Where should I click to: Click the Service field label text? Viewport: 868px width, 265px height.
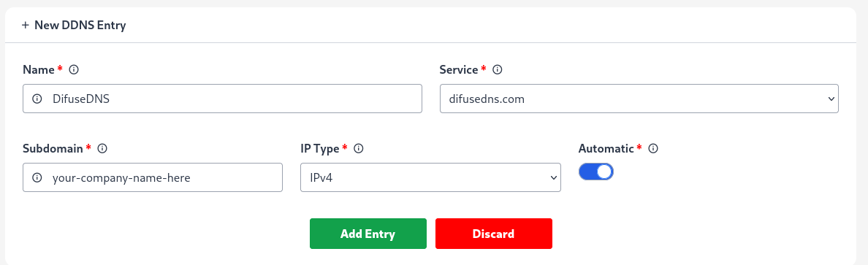[459, 69]
